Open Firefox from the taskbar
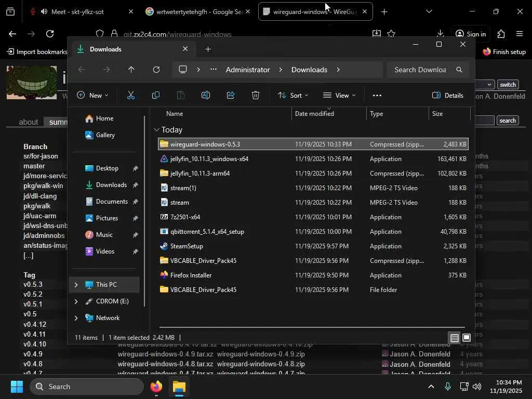Image resolution: width=532 pixels, height=399 pixels. (x=156, y=387)
